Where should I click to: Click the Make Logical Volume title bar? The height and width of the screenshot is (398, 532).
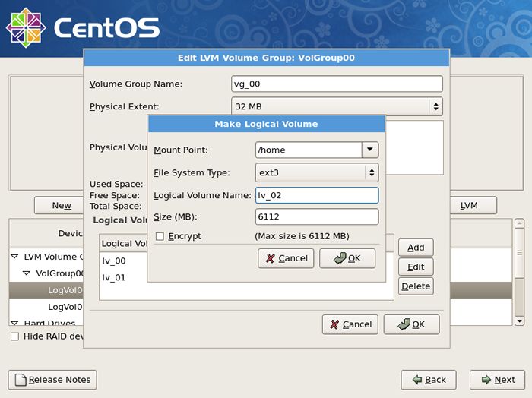click(266, 124)
